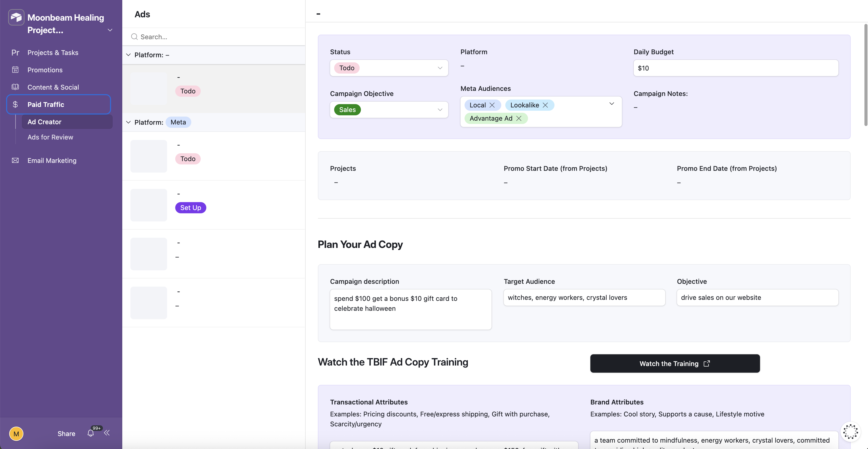Click the Sales objective tag
This screenshot has height=449, width=868.
click(x=347, y=110)
